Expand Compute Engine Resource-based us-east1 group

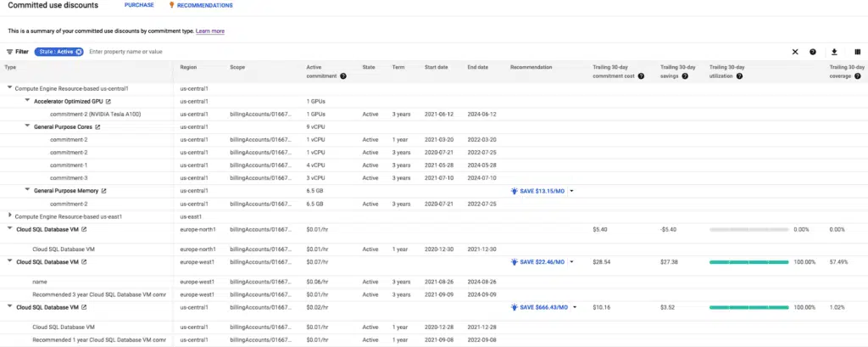[x=10, y=215]
